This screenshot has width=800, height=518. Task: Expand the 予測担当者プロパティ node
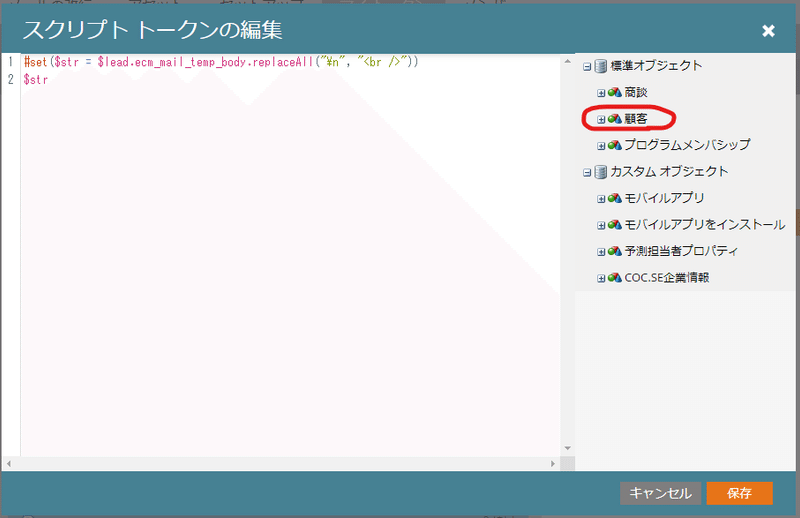click(x=601, y=252)
